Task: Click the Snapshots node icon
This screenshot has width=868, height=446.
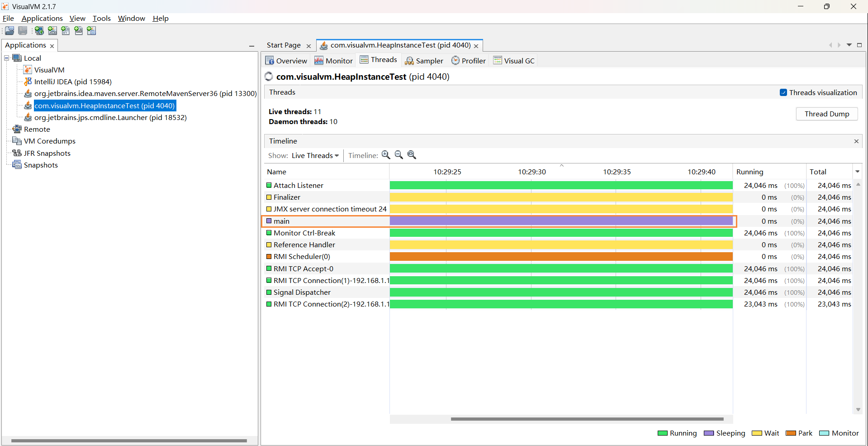Action: pyautogui.click(x=17, y=165)
